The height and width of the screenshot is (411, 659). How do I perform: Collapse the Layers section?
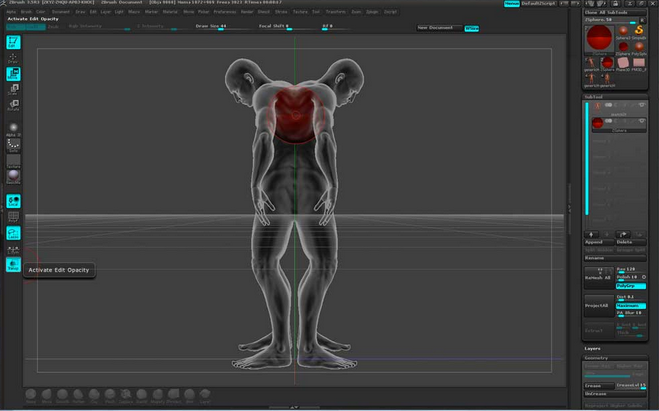[x=592, y=349]
